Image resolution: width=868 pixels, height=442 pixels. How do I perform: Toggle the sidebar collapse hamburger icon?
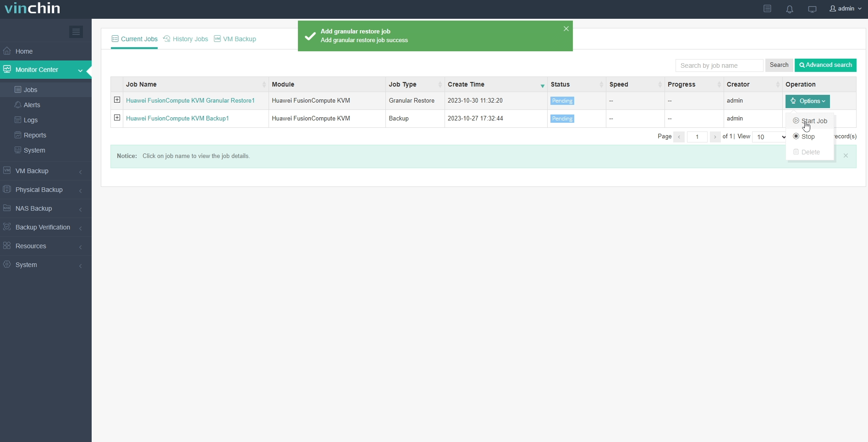pos(76,32)
